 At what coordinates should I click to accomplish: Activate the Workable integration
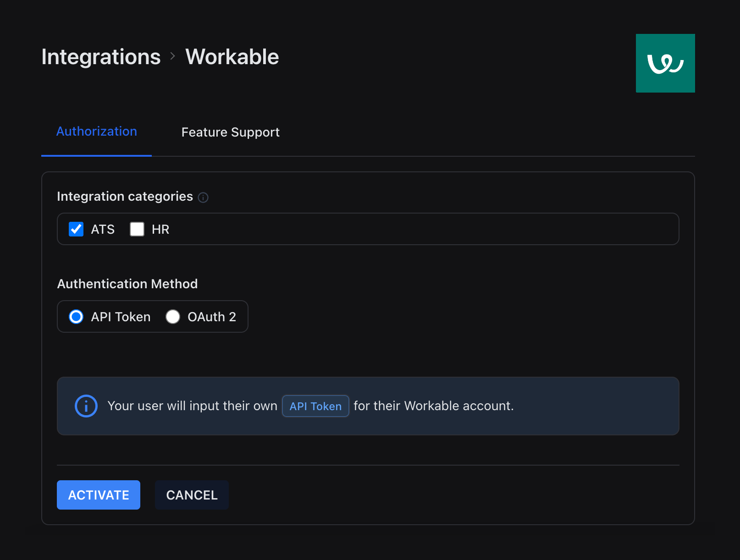point(98,495)
